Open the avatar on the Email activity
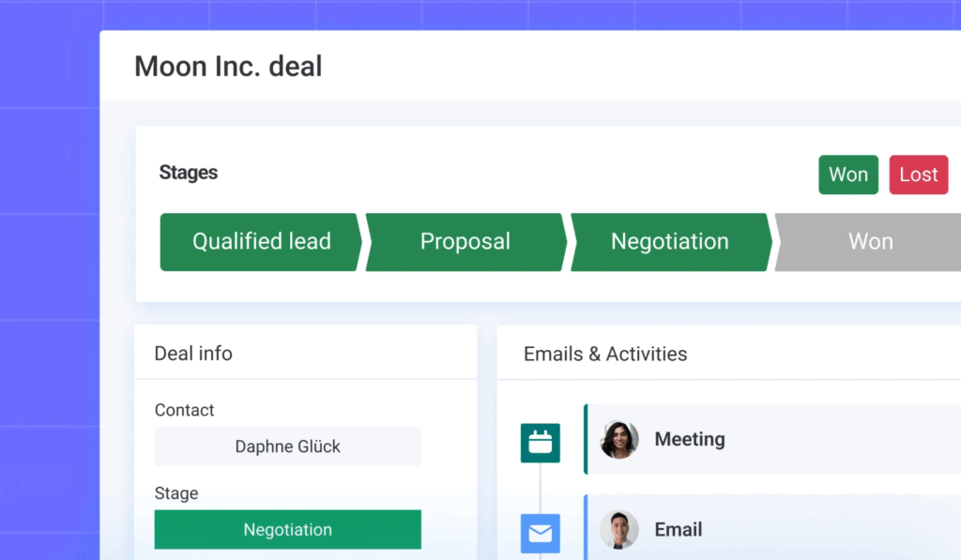Screen dimensions: 961x560 click(x=619, y=530)
